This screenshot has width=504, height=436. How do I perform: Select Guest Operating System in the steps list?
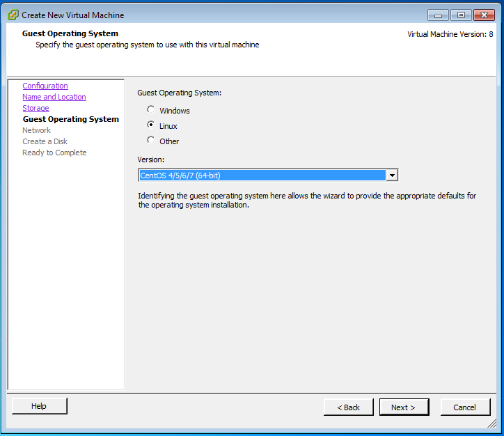[x=70, y=119]
